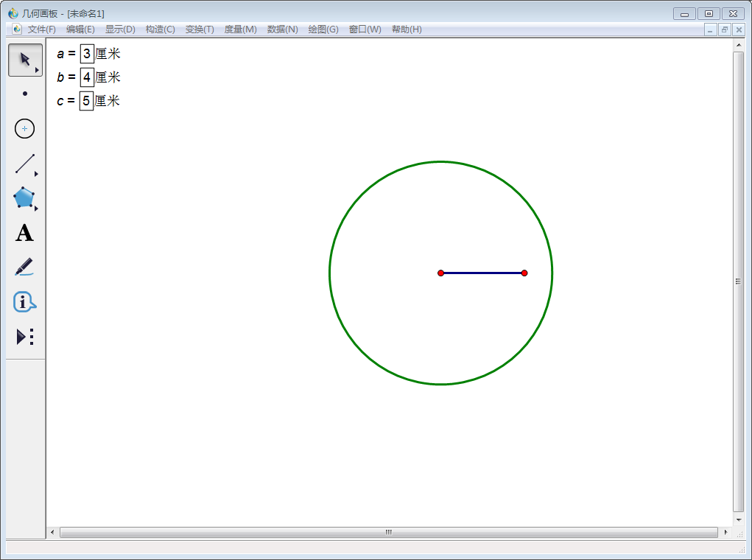Select the Text tool labeled A
The width and height of the screenshot is (752, 560).
24,234
